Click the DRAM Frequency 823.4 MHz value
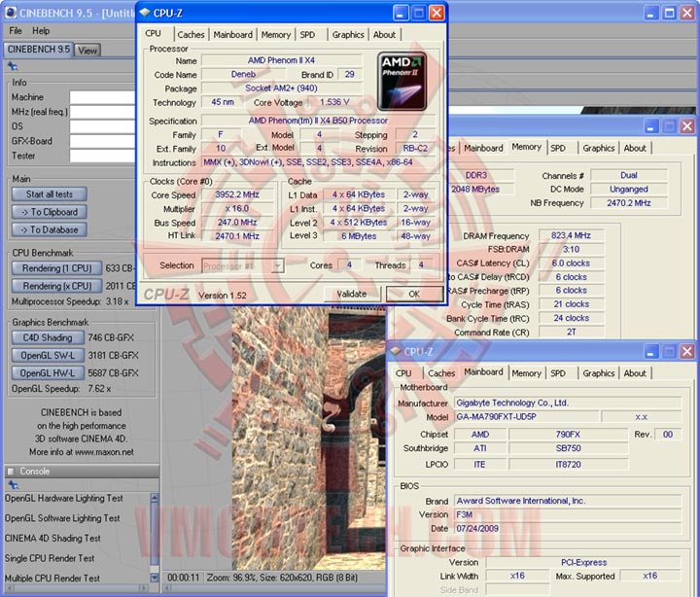700x597 pixels. [571, 235]
